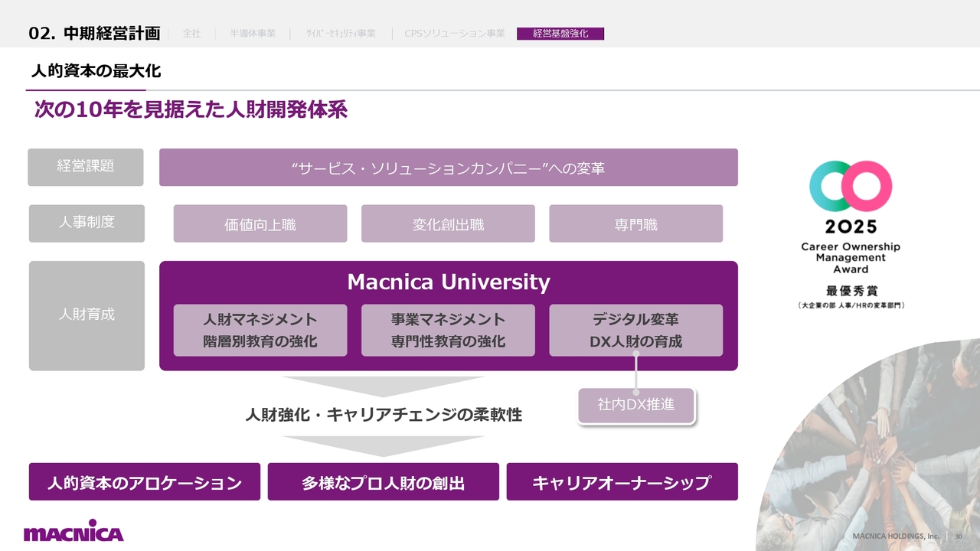Click the gray arrow below Macnica University
The image size is (980, 551).
(383, 386)
